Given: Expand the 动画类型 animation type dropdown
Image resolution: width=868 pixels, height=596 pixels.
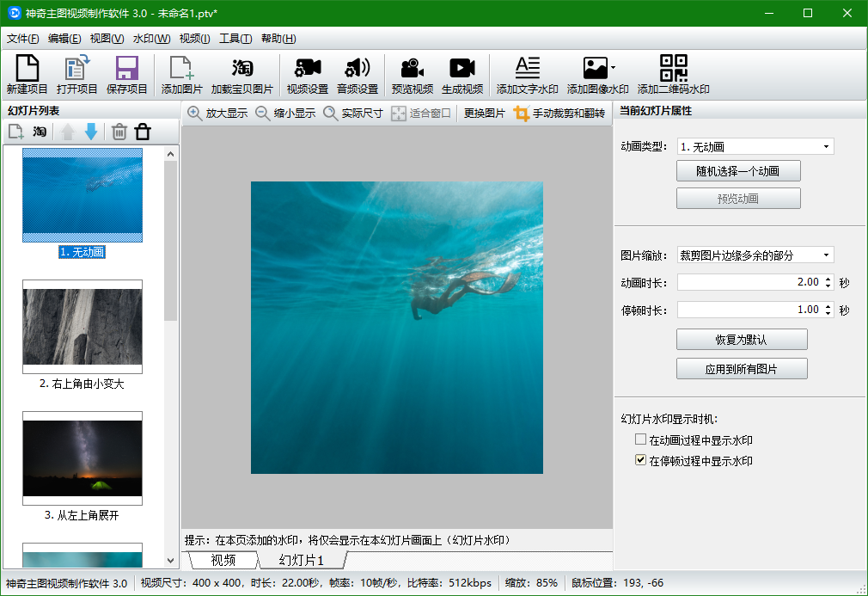Looking at the screenshot, I should click(x=826, y=147).
